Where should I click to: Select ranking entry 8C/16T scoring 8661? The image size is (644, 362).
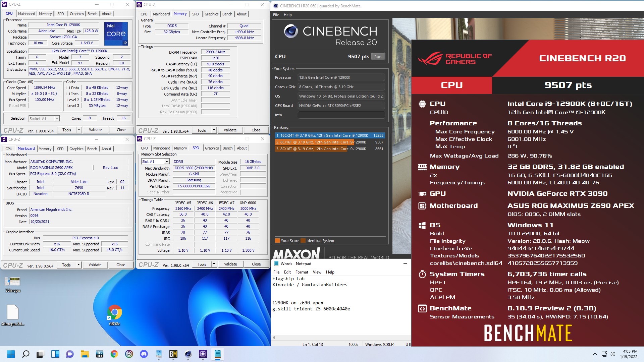pyautogui.click(x=330, y=149)
